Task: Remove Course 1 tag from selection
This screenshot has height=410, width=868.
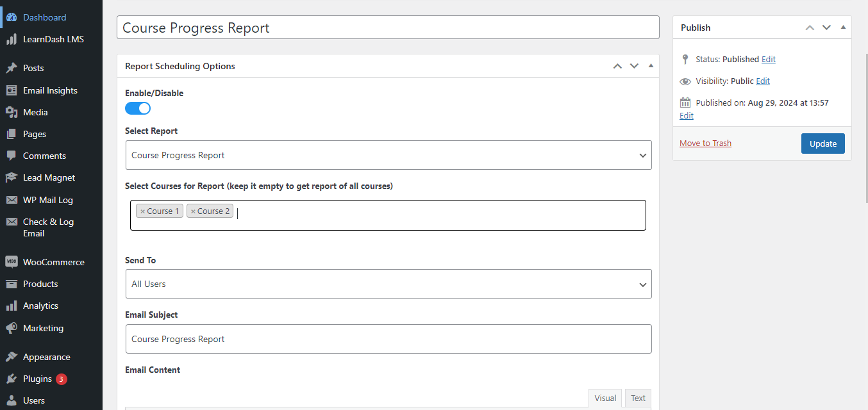Action: pyautogui.click(x=142, y=211)
